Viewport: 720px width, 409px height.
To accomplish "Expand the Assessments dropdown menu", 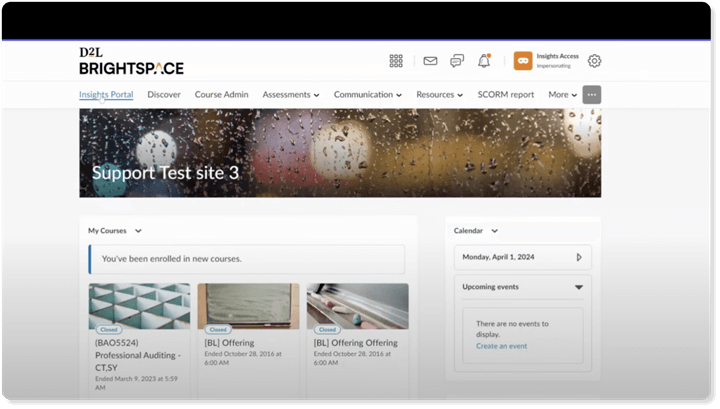I will point(291,95).
